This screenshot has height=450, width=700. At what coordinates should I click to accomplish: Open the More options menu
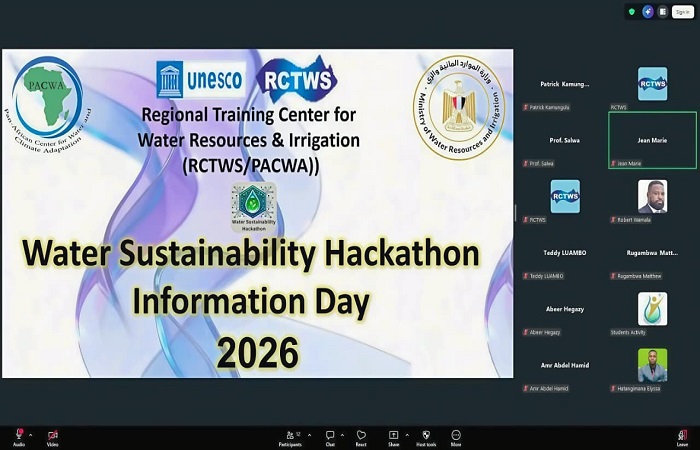[x=456, y=435]
